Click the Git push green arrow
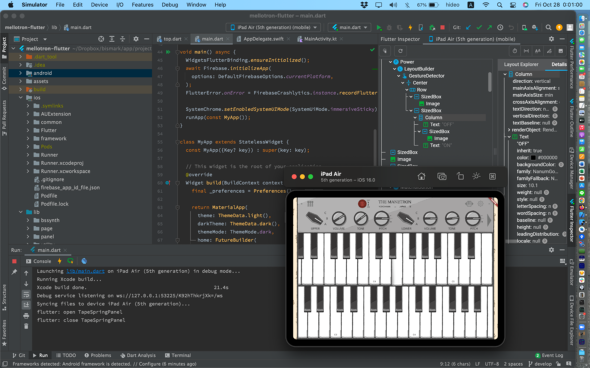590x368 pixels. [489, 27]
